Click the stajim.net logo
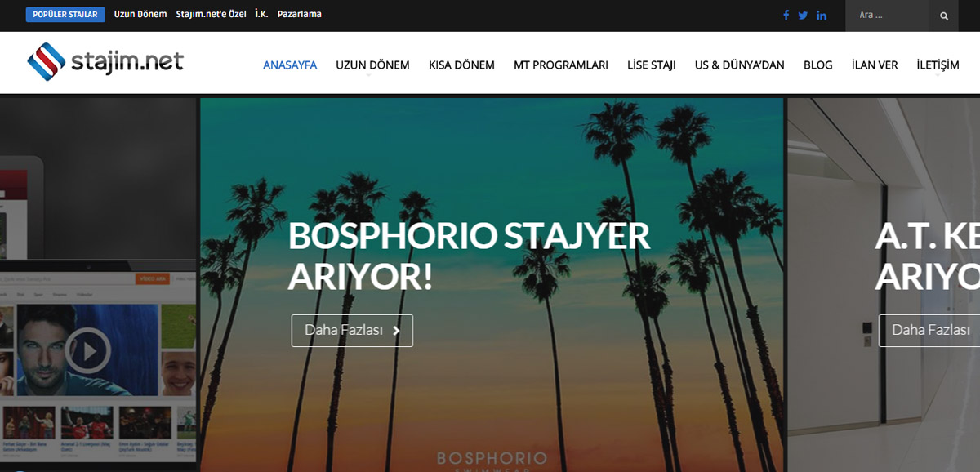The height and width of the screenshot is (472, 980). coord(105,62)
